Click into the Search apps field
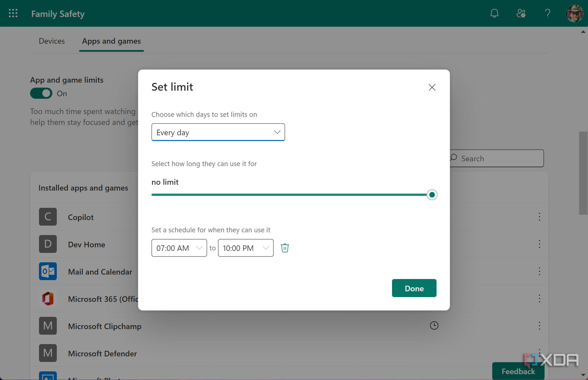This screenshot has width=588, height=380. coord(497,158)
